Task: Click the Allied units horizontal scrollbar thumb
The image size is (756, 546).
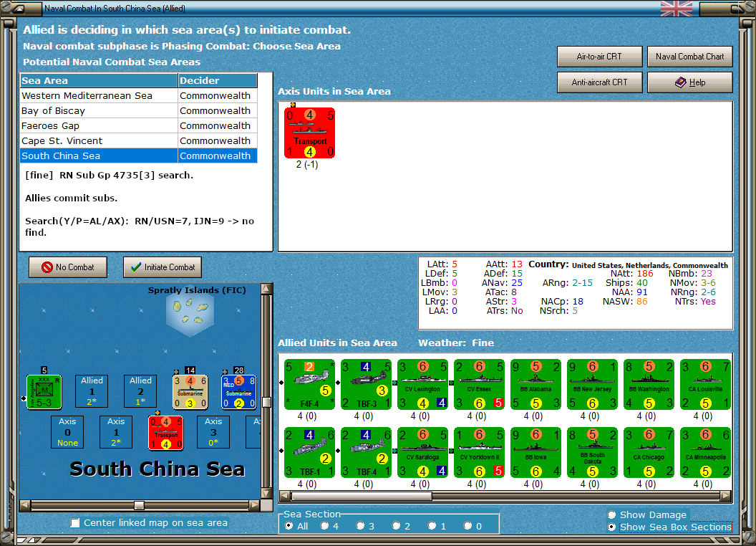Action: click(x=362, y=496)
